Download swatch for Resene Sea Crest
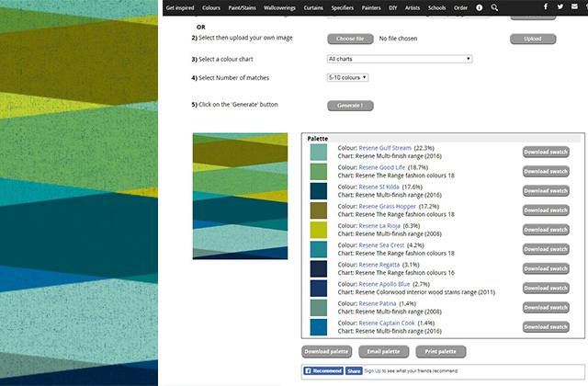The height and width of the screenshot is (386, 588). [546, 249]
